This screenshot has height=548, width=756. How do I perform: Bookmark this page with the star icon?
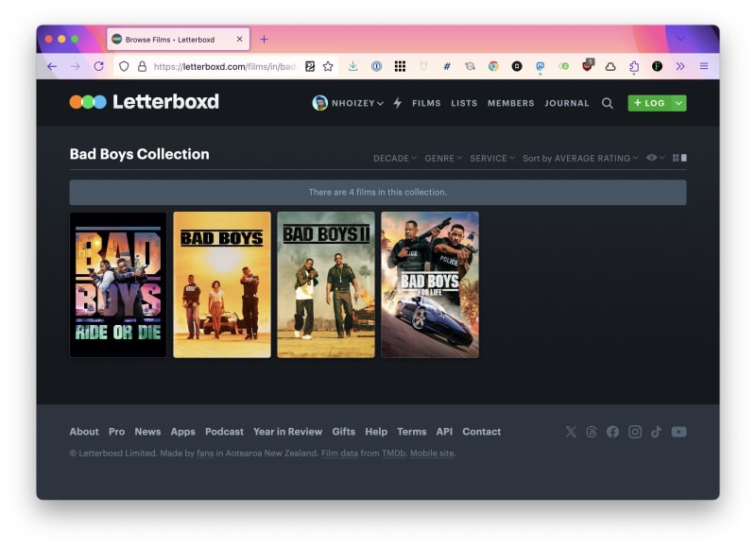(328, 66)
